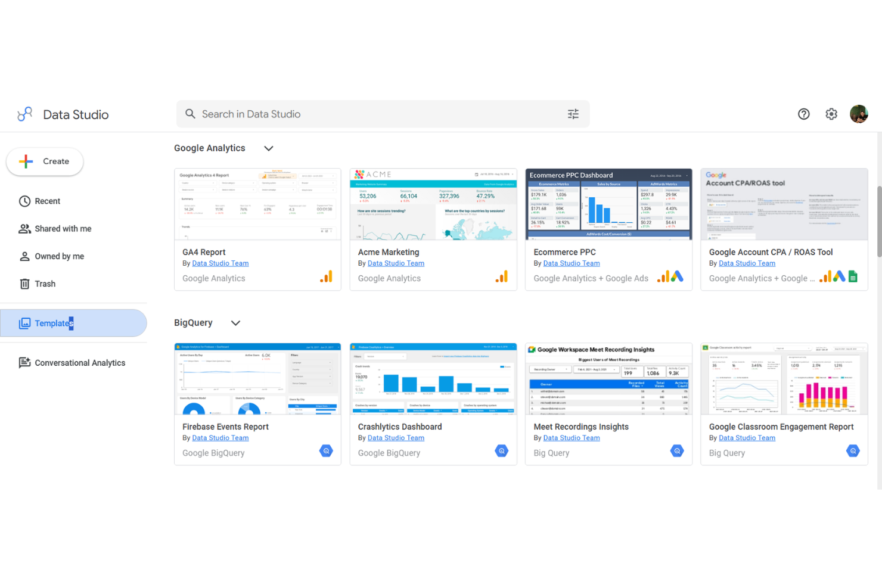Click the vertical page scrollbar
Image resolution: width=882 pixels, height=588 pixels.
[x=879, y=221]
